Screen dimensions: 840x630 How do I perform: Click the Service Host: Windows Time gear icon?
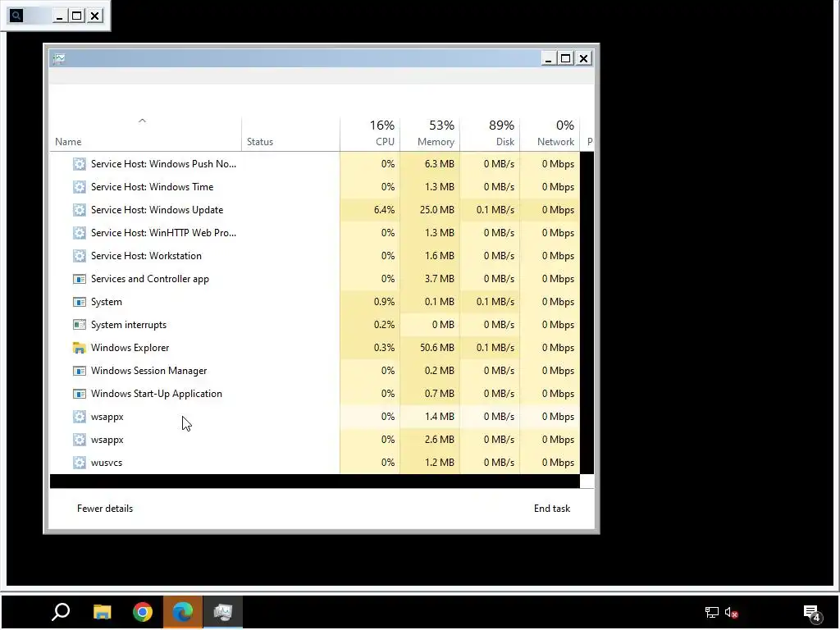pos(80,187)
